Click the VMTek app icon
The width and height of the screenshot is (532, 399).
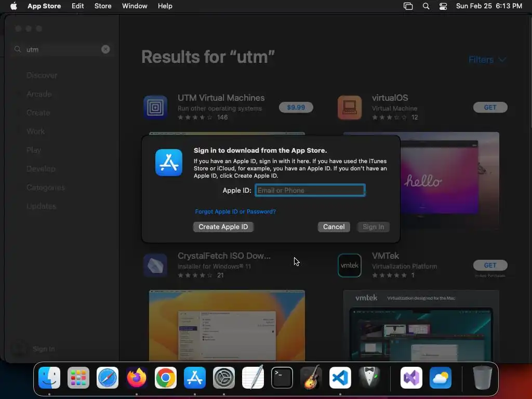(x=350, y=265)
